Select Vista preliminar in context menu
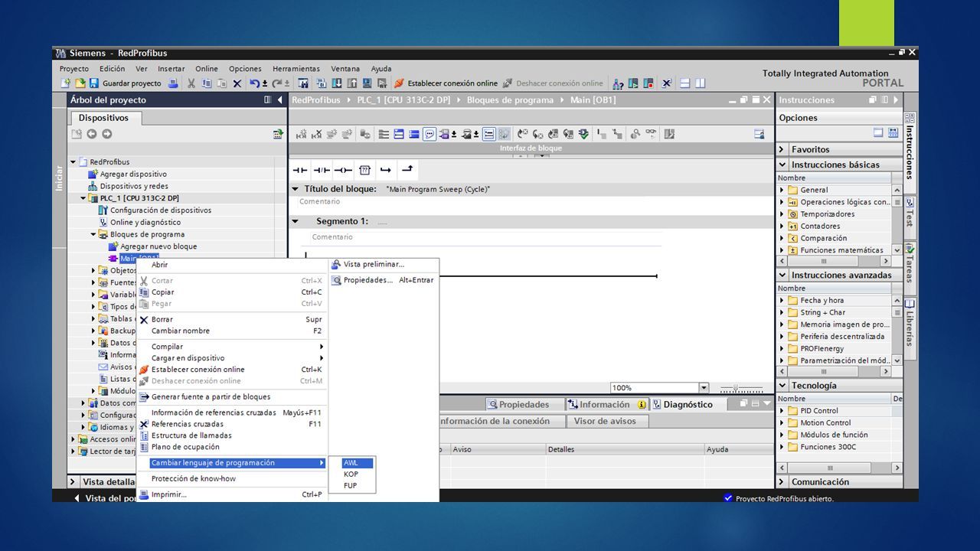The height and width of the screenshot is (551, 980). [384, 265]
